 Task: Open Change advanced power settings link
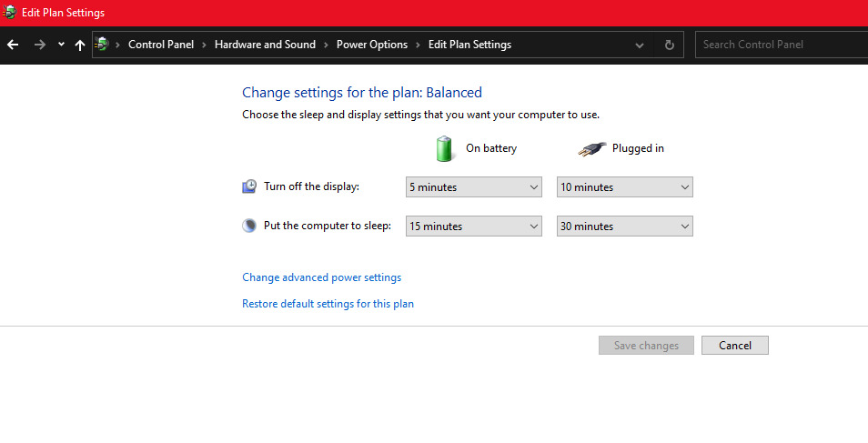[x=321, y=277]
